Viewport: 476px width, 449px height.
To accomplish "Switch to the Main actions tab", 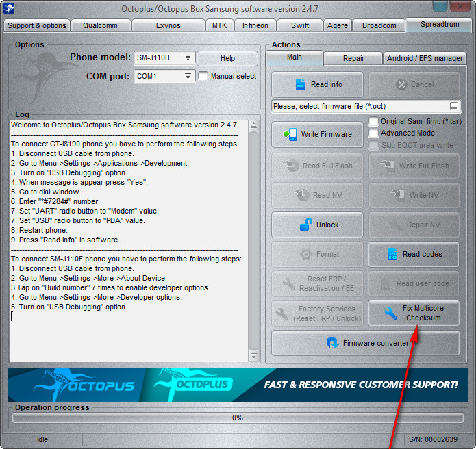I will coord(294,57).
